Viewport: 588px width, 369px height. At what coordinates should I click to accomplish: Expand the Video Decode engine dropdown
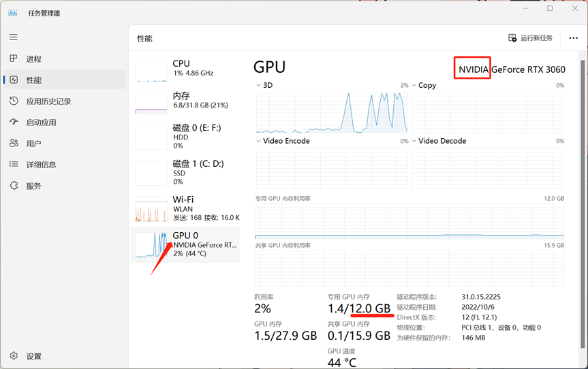tap(414, 141)
